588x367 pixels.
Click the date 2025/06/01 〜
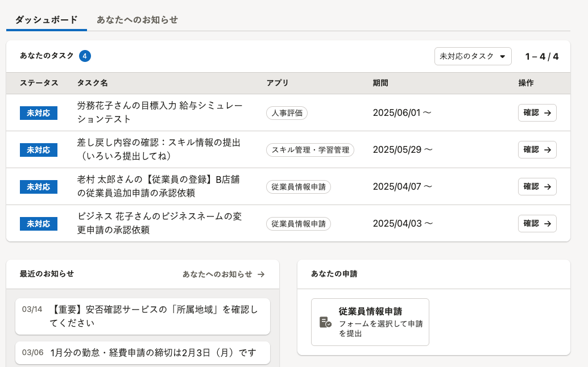coord(402,112)
